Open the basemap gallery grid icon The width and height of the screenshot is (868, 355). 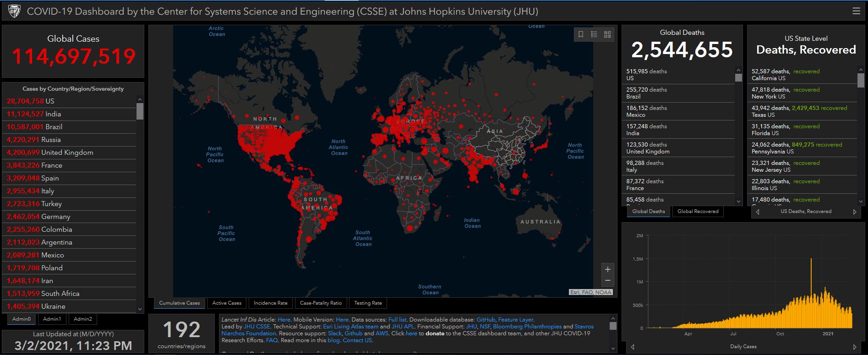(607, 34)
